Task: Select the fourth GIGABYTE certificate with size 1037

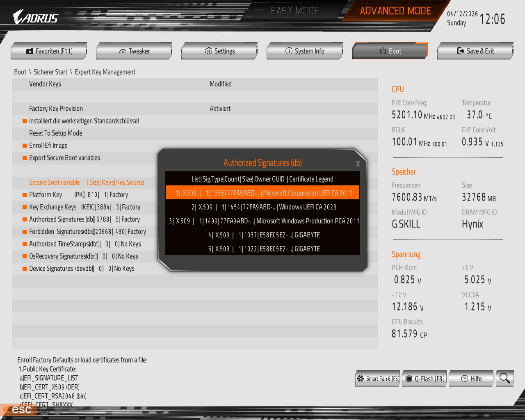Action: [262, 235]
